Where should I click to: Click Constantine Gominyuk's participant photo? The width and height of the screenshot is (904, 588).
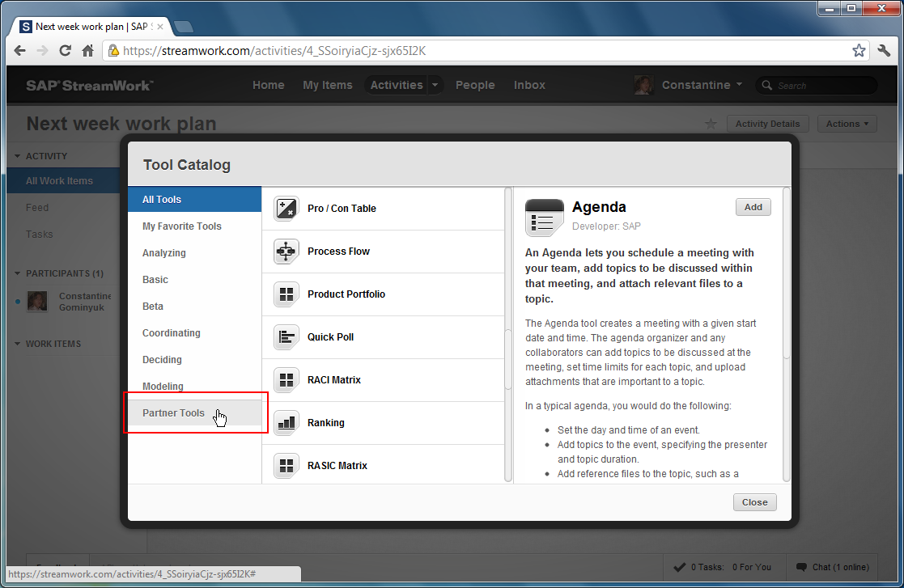point(37,301)
